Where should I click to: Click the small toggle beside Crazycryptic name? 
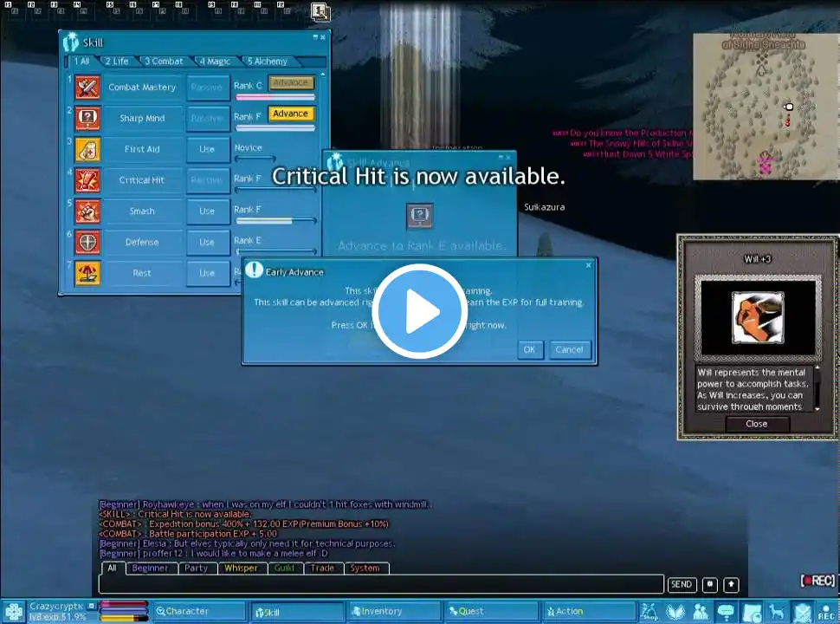point(92,606)
